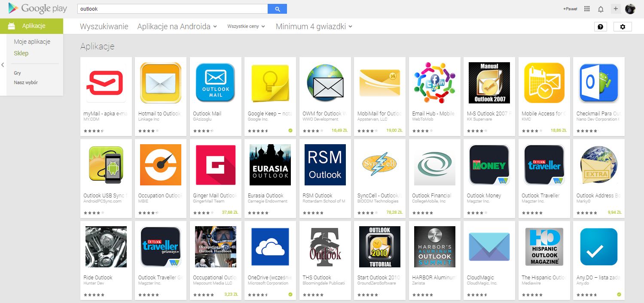Open the Ginger Mail Outlook icon
Viewport: 644px width, 303px height.
[215, 165]
